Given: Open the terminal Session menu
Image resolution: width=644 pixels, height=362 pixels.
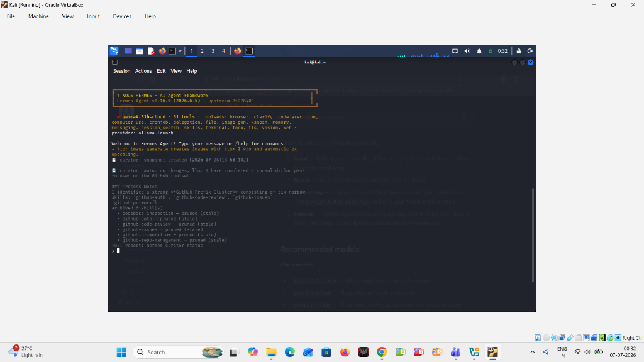Looking at the screenshot, I should click(x=121, y=71).
